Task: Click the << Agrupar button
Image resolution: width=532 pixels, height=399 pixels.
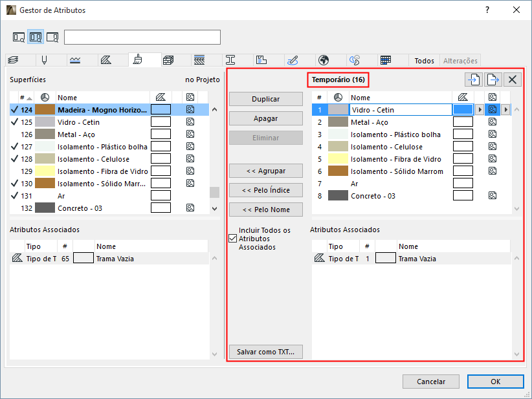Action: click(265, 171)
